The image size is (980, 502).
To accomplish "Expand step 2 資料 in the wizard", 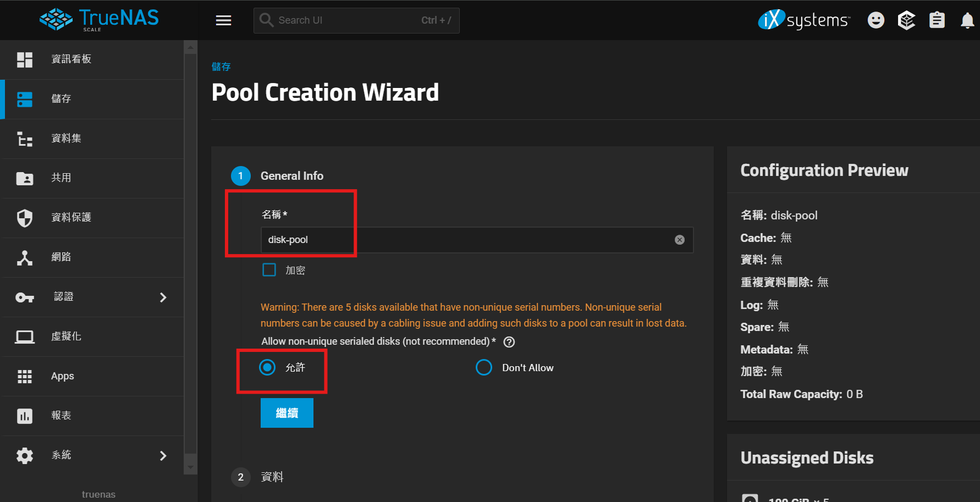I will [272, 477].
